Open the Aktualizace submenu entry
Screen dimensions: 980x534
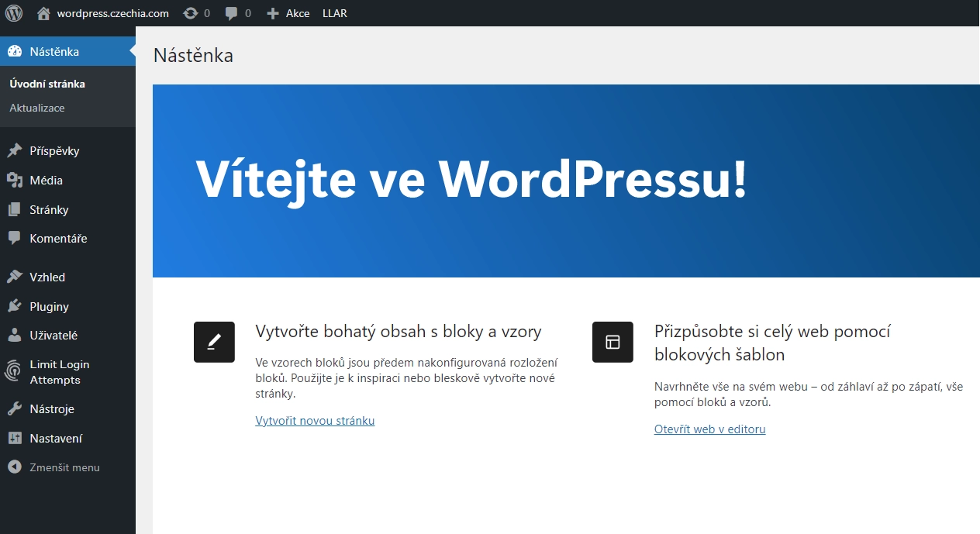(37, 108)
